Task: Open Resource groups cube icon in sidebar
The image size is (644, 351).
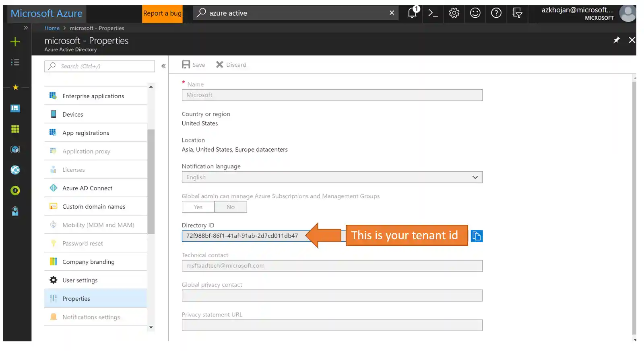Action: click(x=15, y=150)
